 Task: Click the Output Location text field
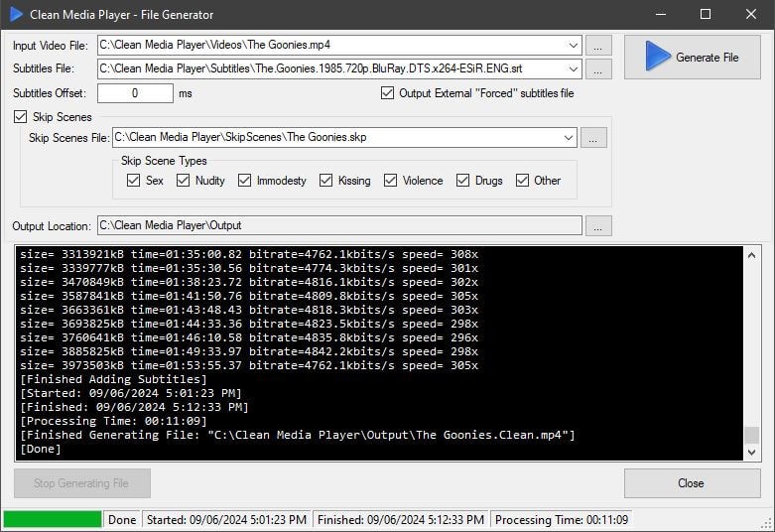[x=339, y=225]
